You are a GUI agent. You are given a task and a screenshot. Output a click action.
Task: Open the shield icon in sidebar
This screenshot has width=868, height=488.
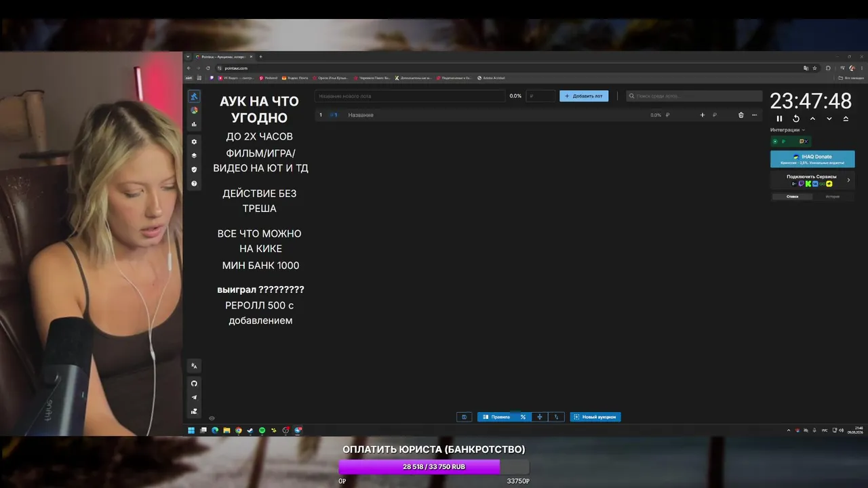coord(194,169)
